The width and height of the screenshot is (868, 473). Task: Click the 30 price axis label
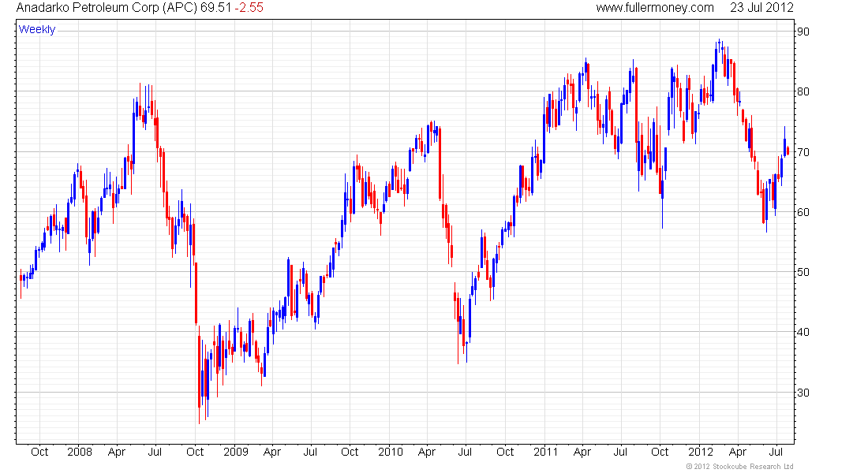[x=803, y=393]
